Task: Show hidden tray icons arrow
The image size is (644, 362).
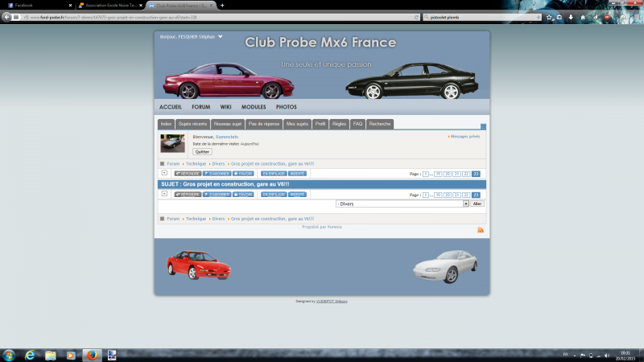Action: pos(575,356)
